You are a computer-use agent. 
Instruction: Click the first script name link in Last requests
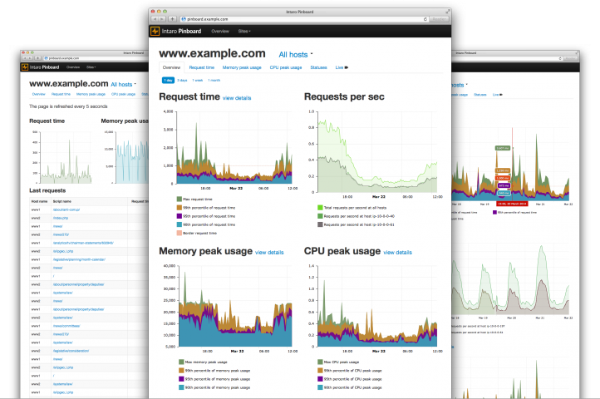pyautogui.click(x=66, y=210)
